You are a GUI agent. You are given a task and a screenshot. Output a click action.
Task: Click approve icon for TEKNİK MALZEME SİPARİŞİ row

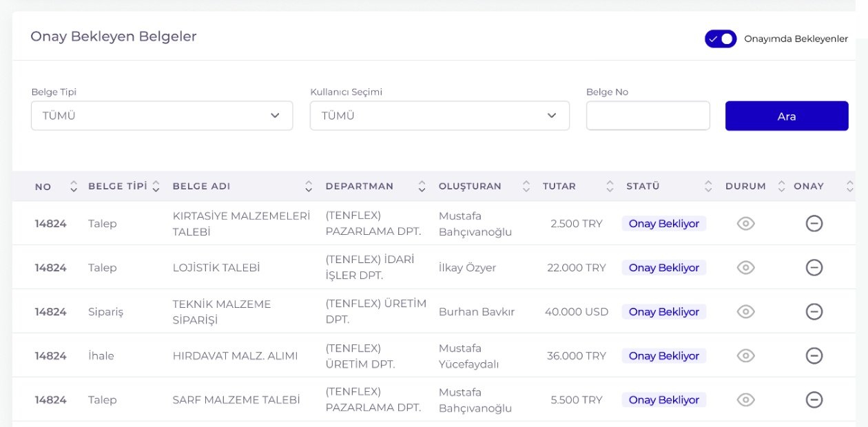(814, 311)
